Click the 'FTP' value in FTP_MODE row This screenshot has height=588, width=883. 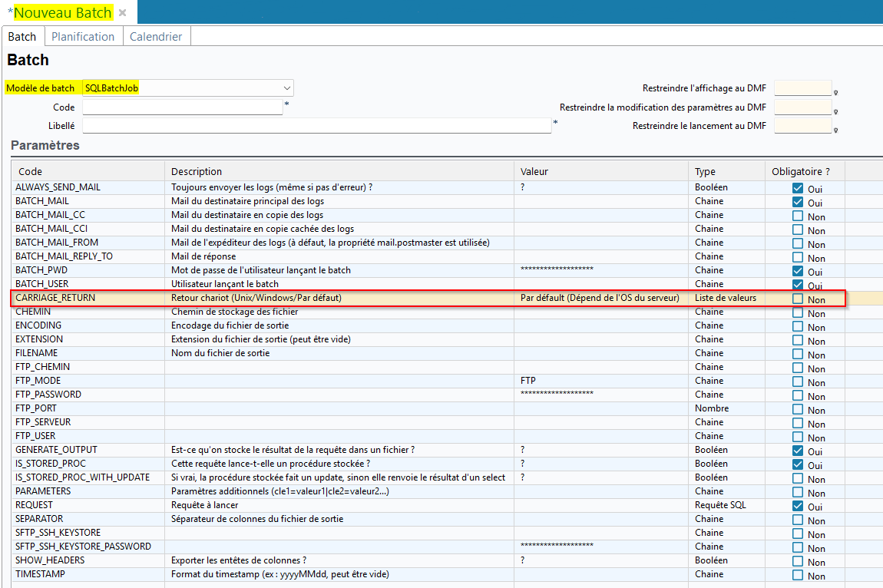pos(528,381)
